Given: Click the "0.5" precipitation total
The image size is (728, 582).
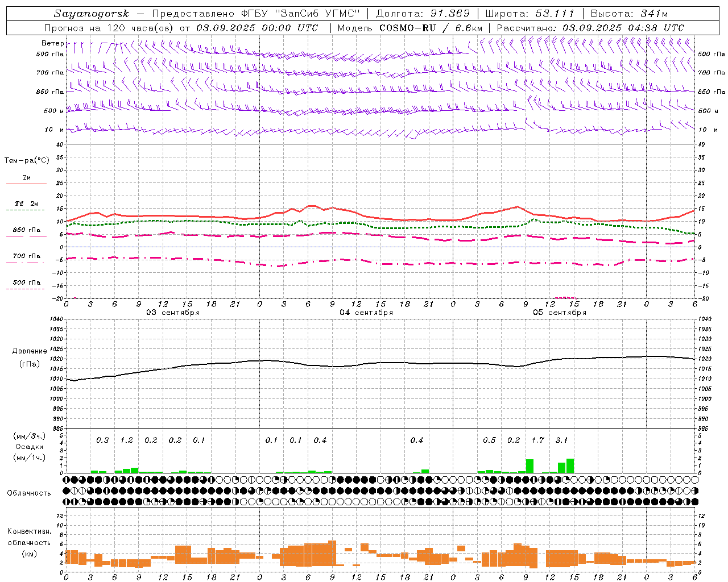Looking at the screenshot, I should (x=489, y=440).
